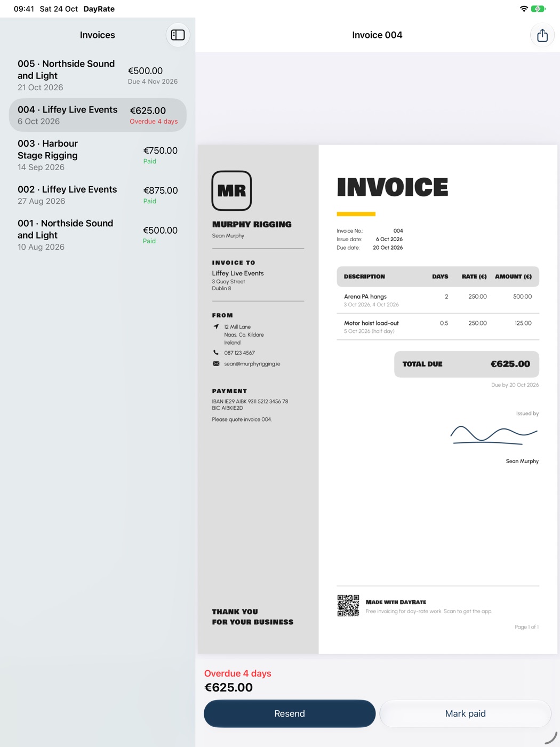Tap the DayRate QR code
Viewport: 560px width, 747px height.
coord(348,606)
